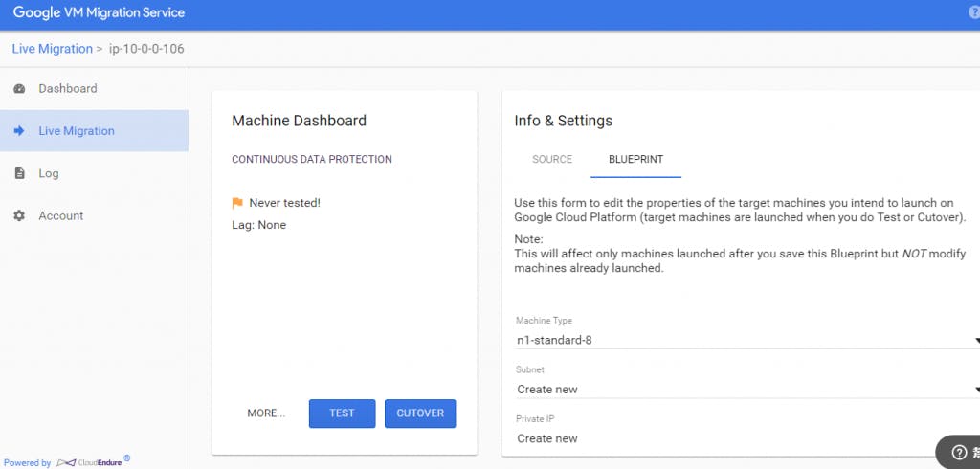Screen dimensions: 980x469
Task: Open the help question mark in header
Action: [973, 13]
